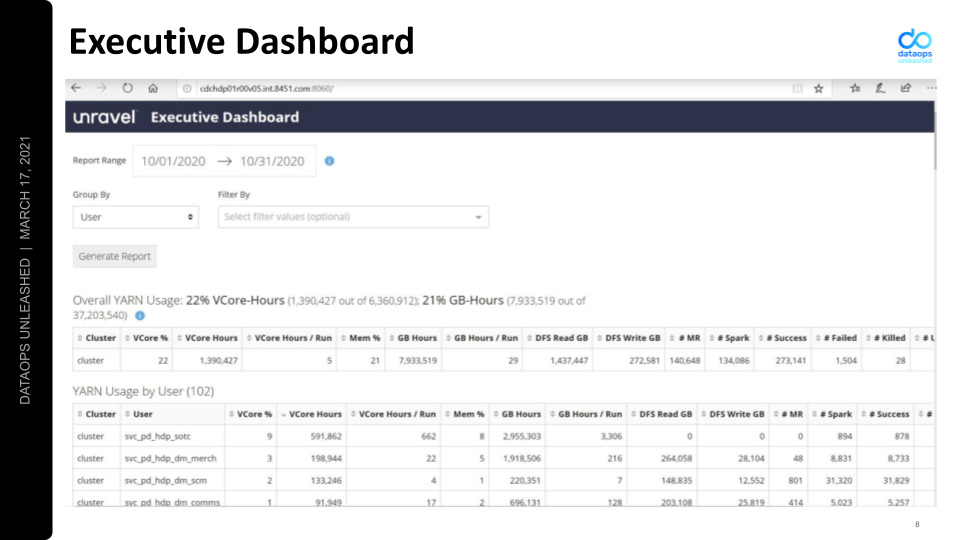Sort user table by User column

(173, 414)
